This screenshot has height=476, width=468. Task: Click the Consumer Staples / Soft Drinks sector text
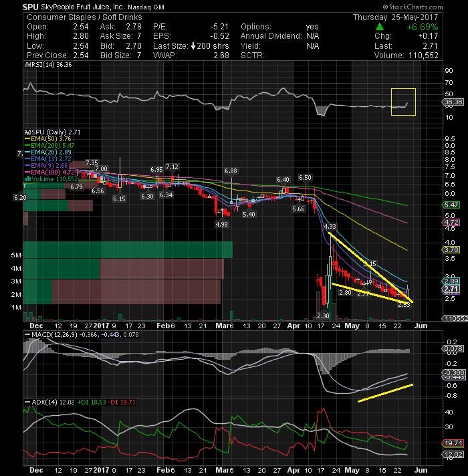click(84, 17)
